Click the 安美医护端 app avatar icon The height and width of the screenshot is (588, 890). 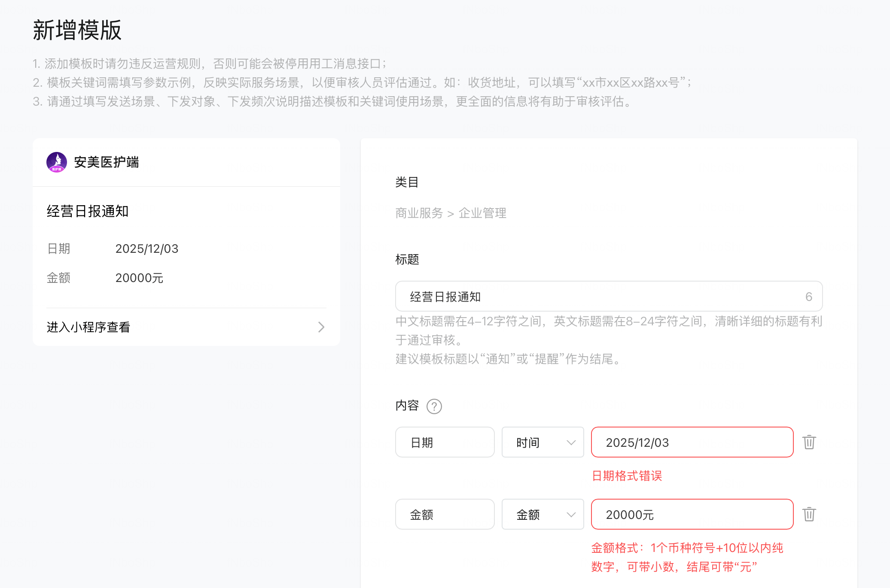click(x=57, y=162)
